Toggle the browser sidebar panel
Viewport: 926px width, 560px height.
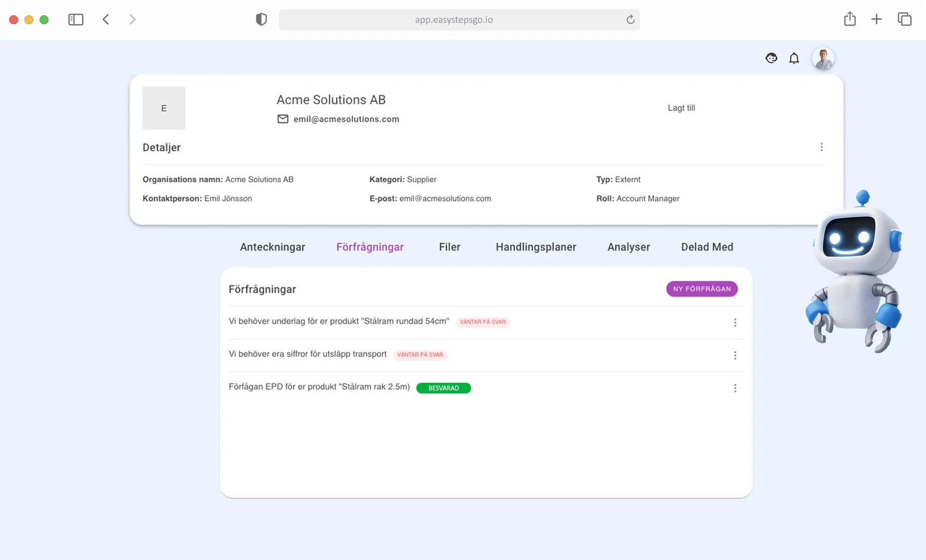[x=75, y=19]
